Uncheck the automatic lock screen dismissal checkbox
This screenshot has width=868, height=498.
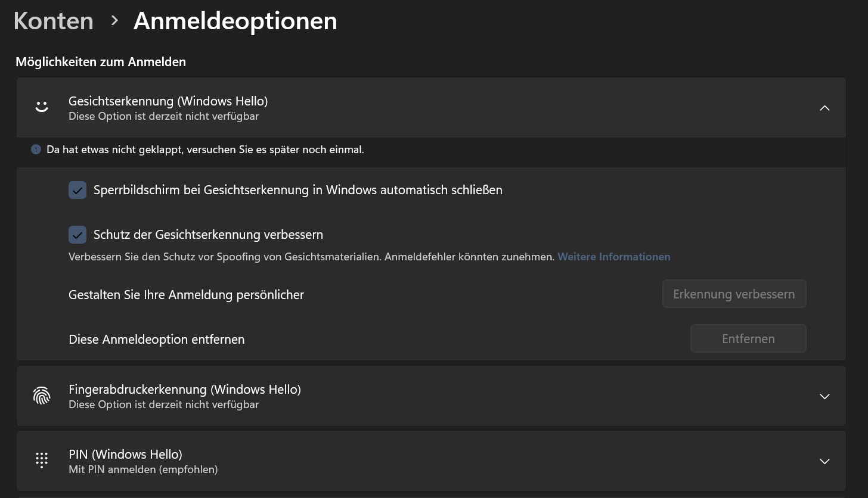point(77,190)
